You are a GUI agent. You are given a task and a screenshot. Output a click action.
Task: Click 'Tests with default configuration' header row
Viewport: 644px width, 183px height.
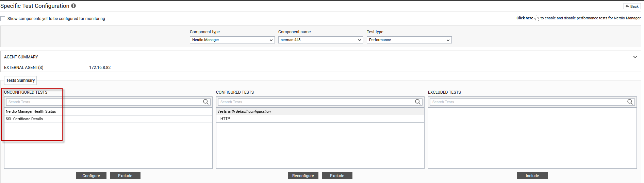click(x=320, y=111)
